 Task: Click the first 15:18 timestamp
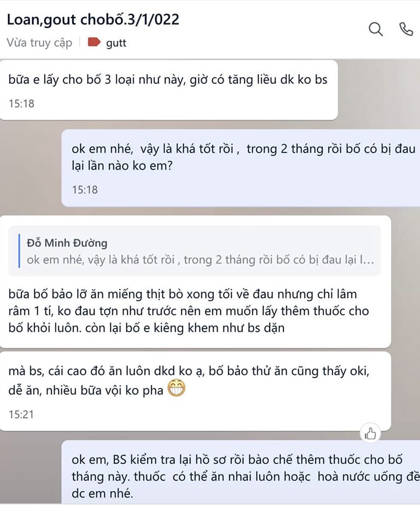(21, 104)
